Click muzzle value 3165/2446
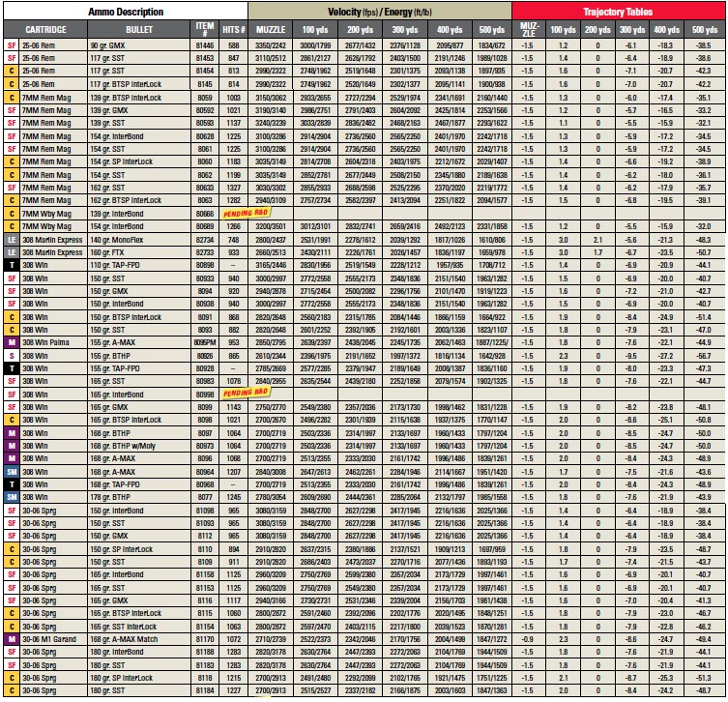This screenshot has width=728, height=702. (x=271, y=265)
